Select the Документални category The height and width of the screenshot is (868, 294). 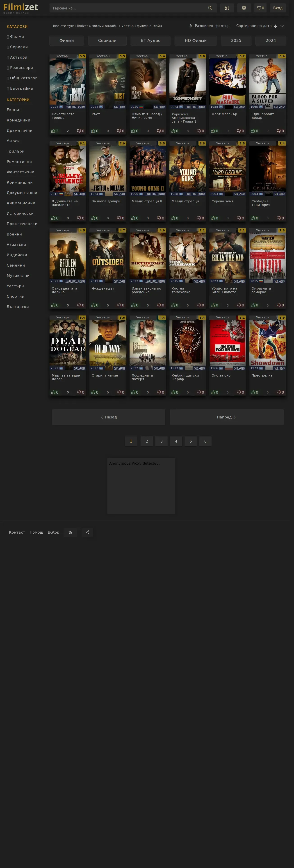click(22, 193)
